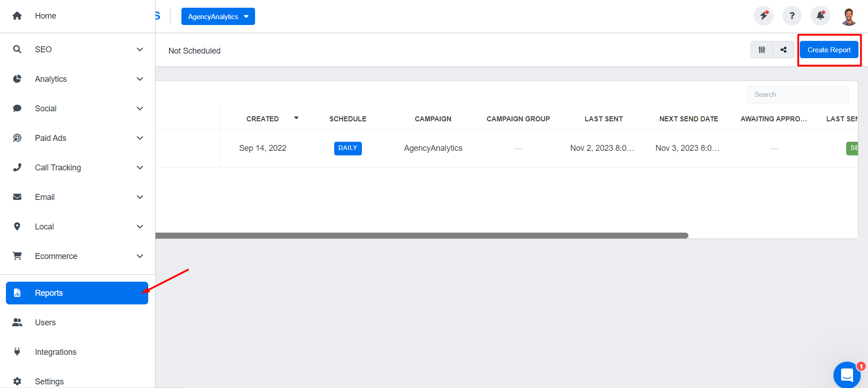Open the Ecommerce sidebar label
Image resolution: width=868 pixels, height=388 pixels.
click(56, 256)
